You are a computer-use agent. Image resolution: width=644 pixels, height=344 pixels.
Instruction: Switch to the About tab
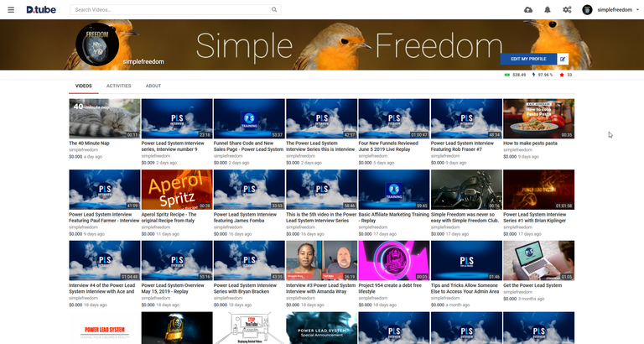(153, 86)
